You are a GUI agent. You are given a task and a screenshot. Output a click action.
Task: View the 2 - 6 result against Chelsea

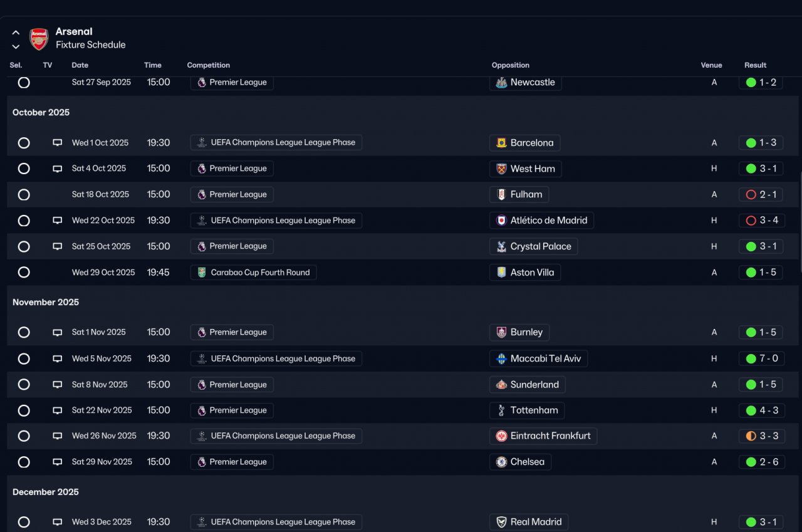[x=761, y=462]
